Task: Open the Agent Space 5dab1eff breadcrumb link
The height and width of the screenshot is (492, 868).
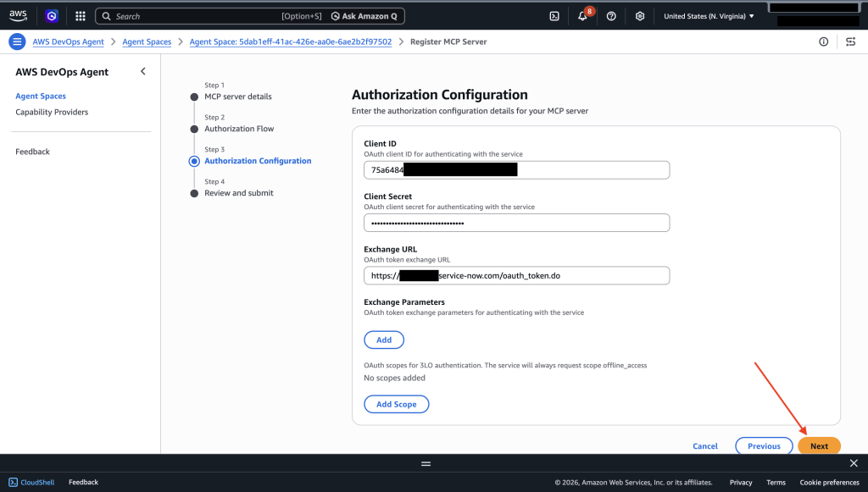Action: point(291,41)
